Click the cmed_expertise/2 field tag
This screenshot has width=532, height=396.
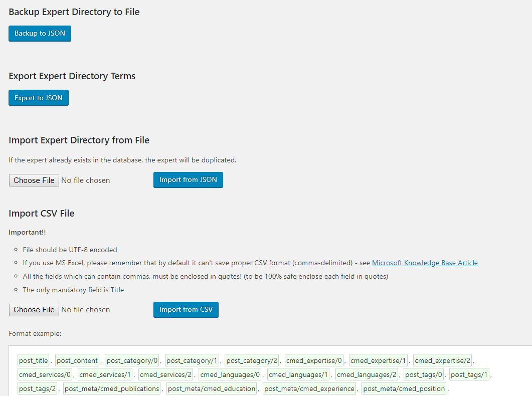click(443, 360)
